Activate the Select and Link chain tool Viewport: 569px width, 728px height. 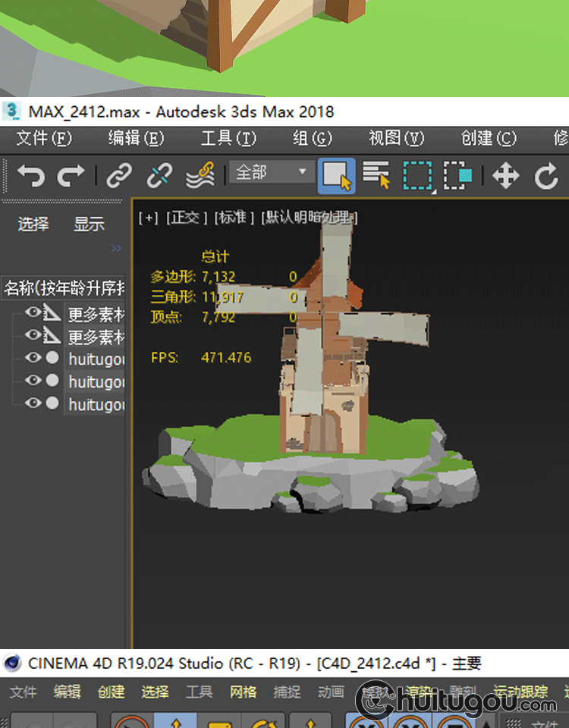[x=119, y=176]
